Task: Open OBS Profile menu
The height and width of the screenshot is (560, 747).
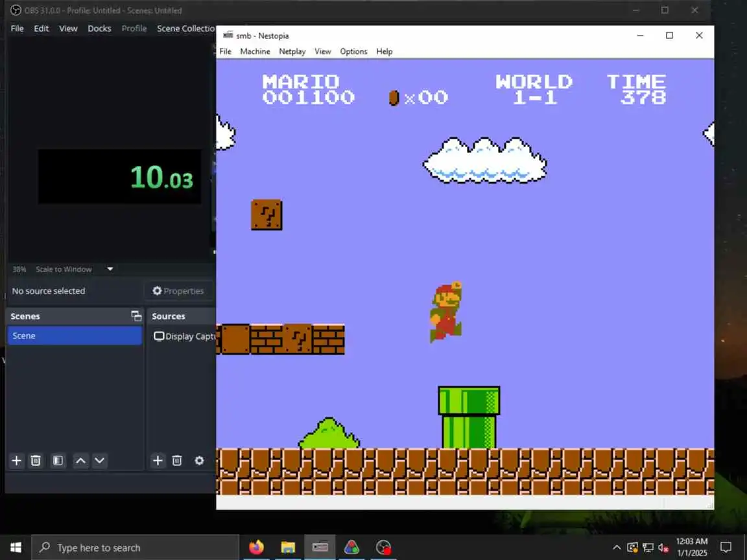Action: coord(134,29)
